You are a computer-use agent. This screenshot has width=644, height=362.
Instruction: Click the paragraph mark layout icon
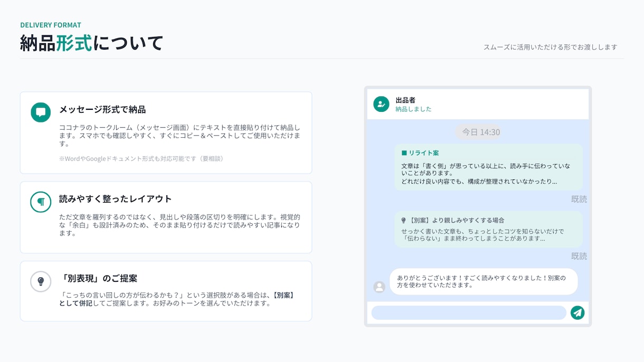coord(41,202)
